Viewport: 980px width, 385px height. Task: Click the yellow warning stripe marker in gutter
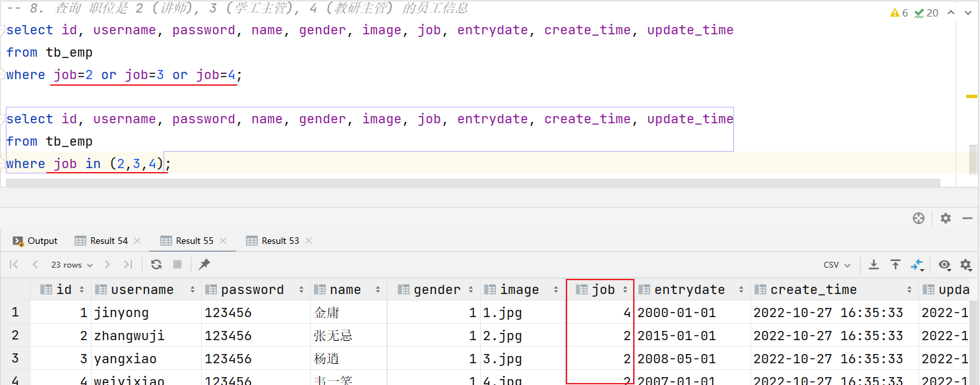(971, 96)
